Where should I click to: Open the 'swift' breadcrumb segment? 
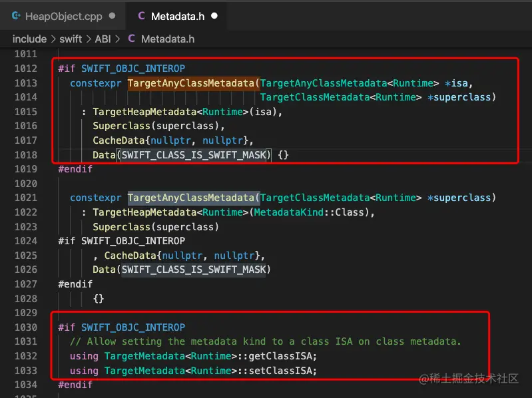tap(71, 39)
